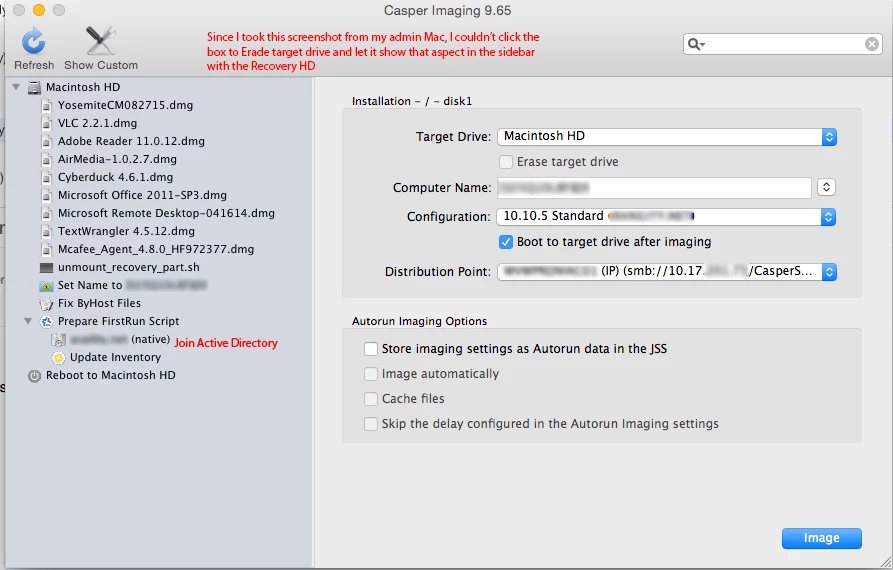This screenshot has height=570, width=893.
Task: Click the VLC 2.2.1.dmg file icon
Action: (x=47, y=124)
